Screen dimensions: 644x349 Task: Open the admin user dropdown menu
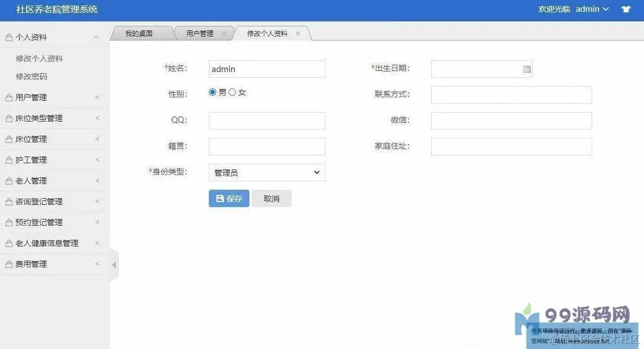592,9
